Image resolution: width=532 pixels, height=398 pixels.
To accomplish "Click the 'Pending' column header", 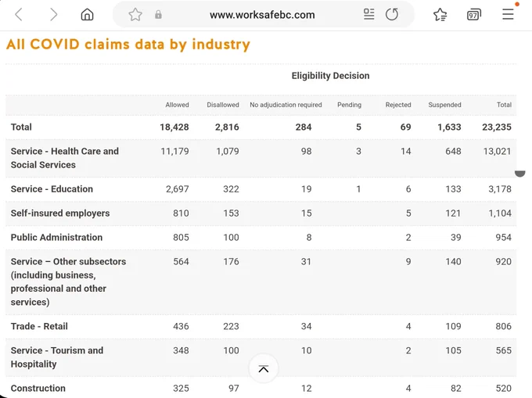I will (349, 105).
